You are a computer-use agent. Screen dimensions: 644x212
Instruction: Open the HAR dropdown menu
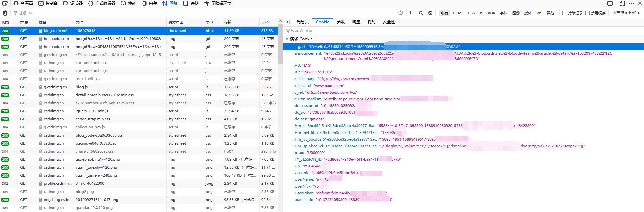634,13
